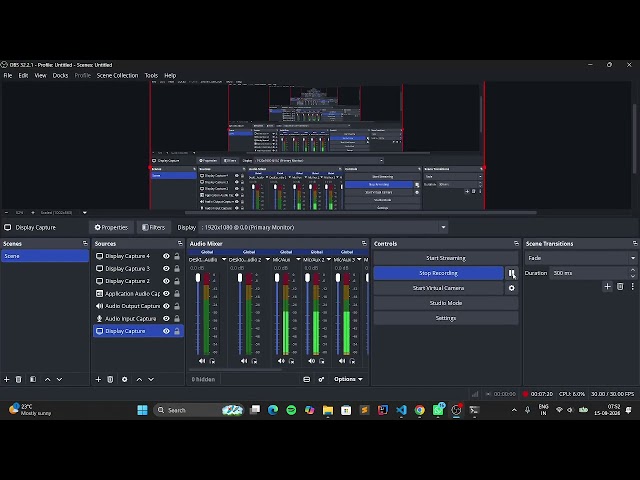Viewport: 640px width, 480px height.
Task: Open the File menu
Action: pyautogui.click(x=8, y=76)
